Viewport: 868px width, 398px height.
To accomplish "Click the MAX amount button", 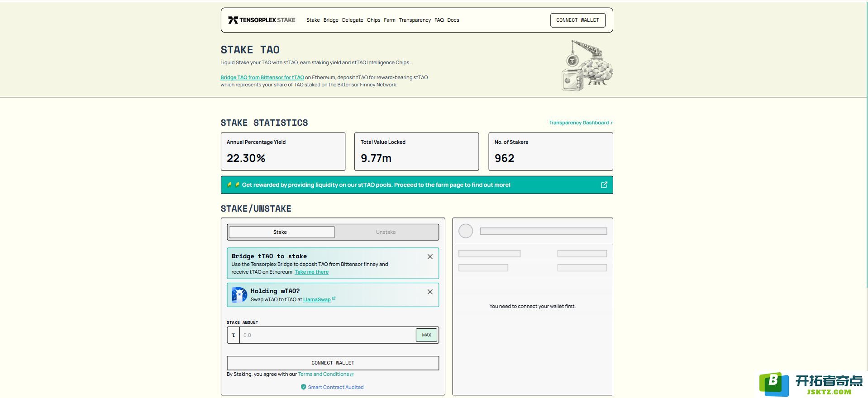I will [426, 335].
